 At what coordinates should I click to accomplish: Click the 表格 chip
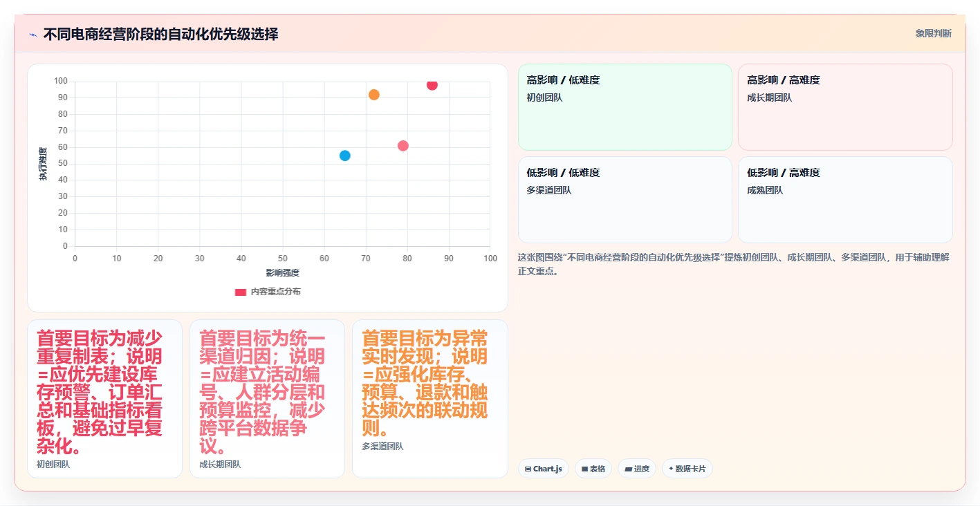coord(593,469)
